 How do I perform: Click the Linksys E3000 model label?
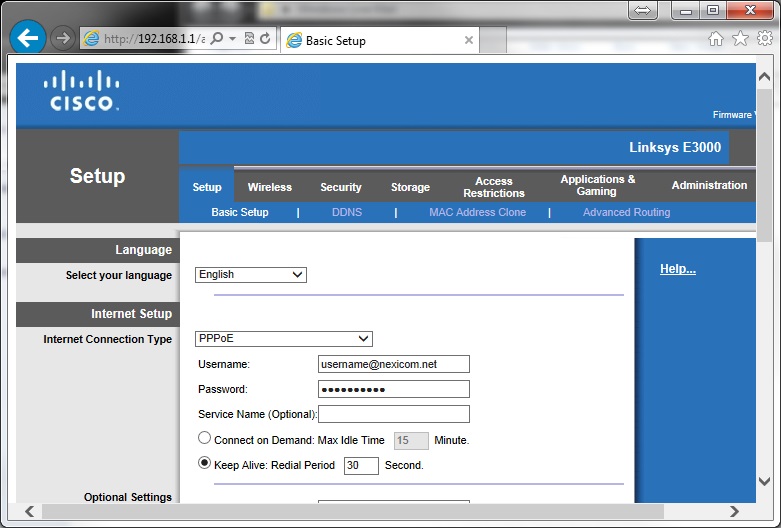tap(675, 147)
